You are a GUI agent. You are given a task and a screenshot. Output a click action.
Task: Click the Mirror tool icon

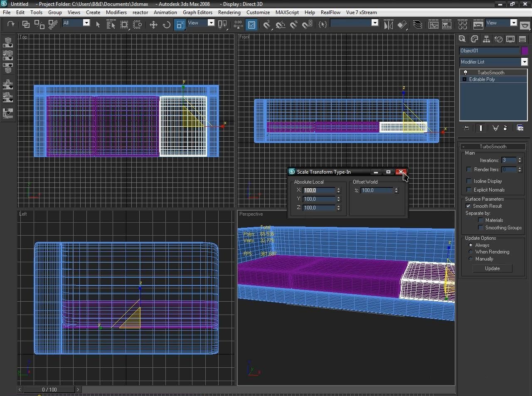[x=388, y=25]
